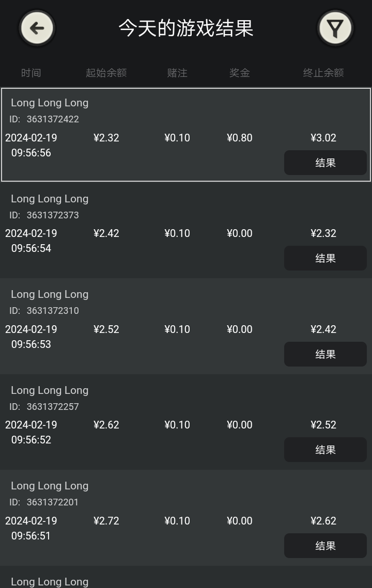Click the 今天的游戏结果 page title
Screen dimensions: 372x588
[x=186, y=28]
